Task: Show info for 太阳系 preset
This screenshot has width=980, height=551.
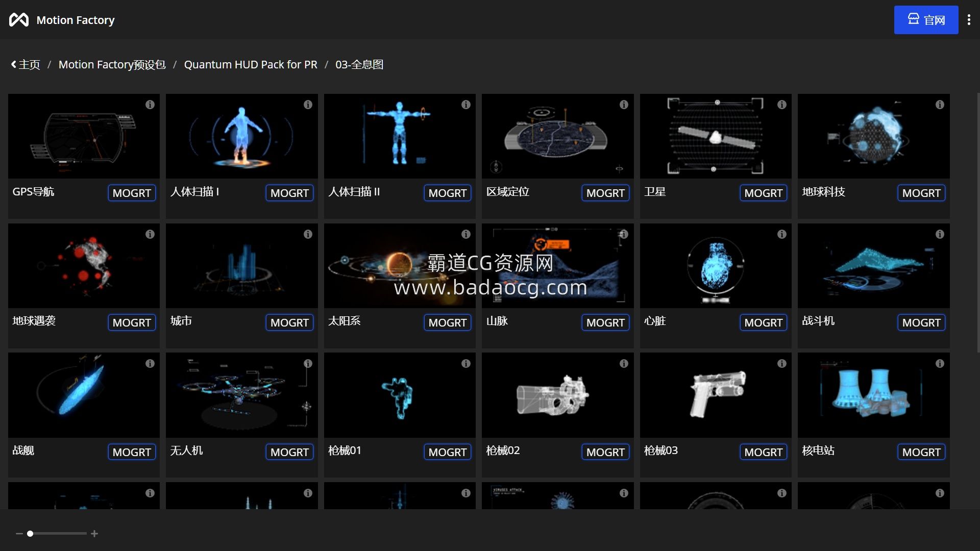Action: click(x=465, y=234)
